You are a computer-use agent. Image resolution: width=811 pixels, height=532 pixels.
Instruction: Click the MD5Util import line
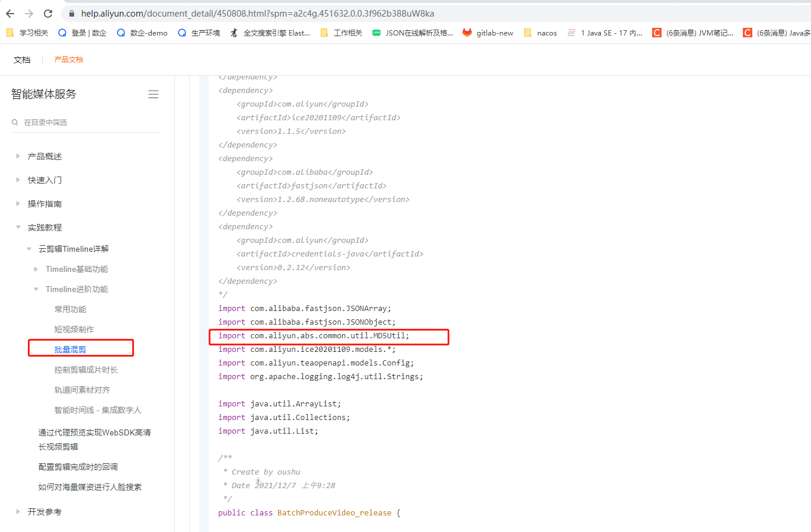pos(314,336)
